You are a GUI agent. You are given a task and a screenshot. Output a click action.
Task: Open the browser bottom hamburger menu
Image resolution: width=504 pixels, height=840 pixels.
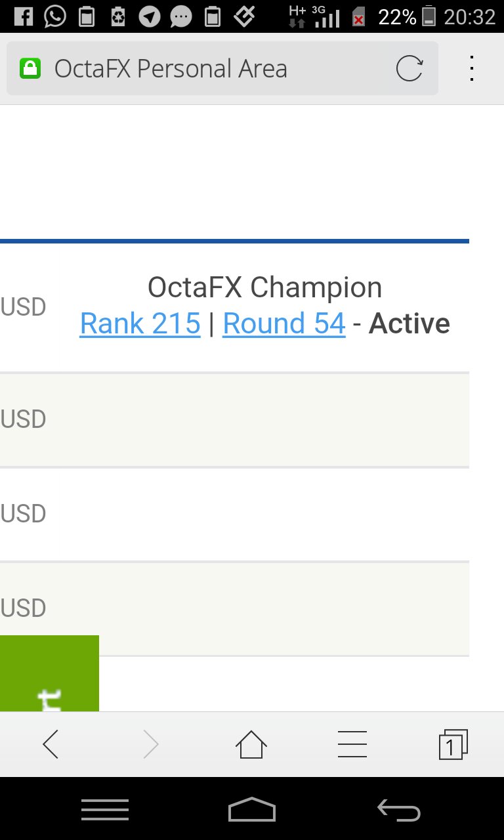(352, 744)
